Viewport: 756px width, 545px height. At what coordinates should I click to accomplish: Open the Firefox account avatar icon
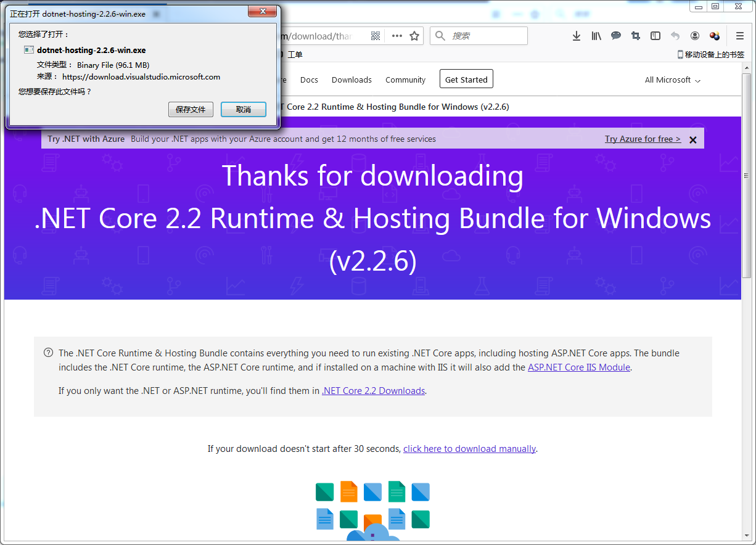695,36
